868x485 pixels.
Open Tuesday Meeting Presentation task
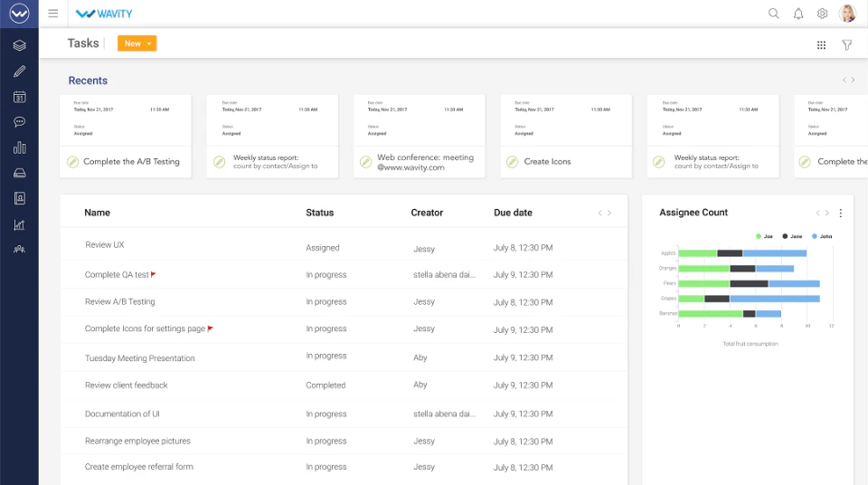139,358
